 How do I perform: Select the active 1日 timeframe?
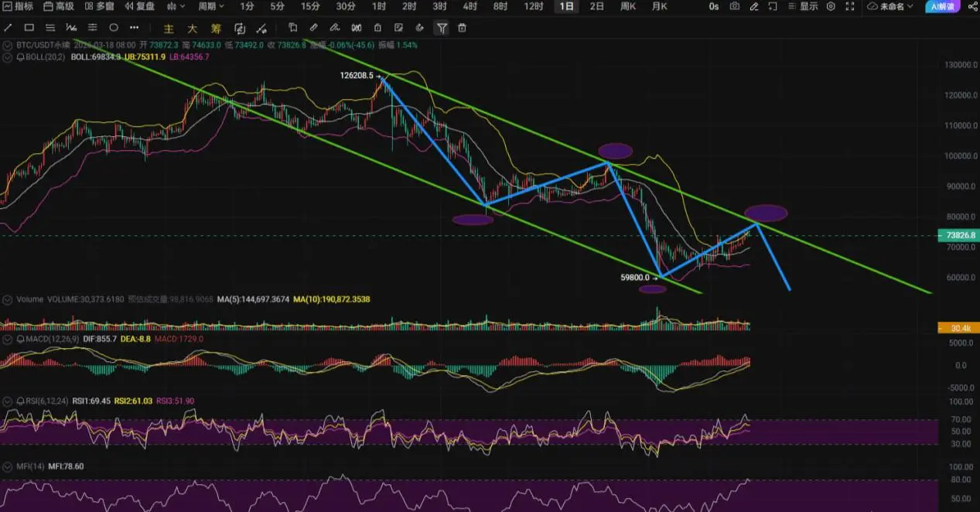[x=566, y=6]
